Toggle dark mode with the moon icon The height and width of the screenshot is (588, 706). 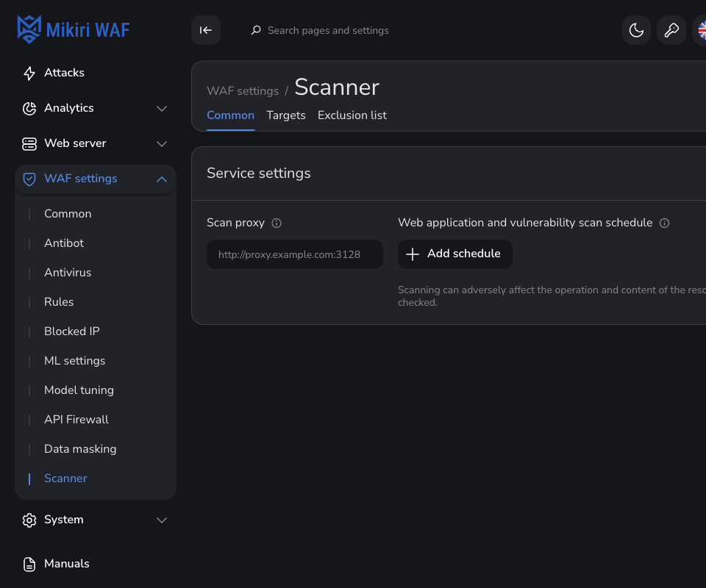[636, 30]
